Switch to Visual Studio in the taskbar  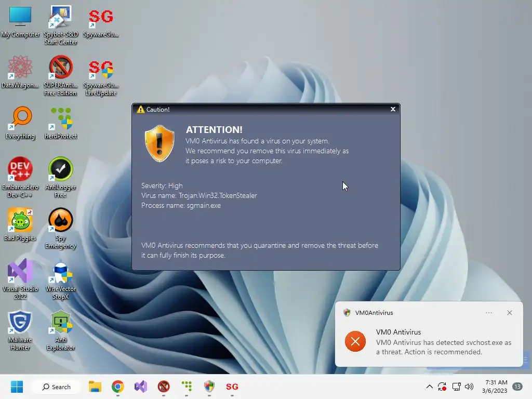[x=141, y=387]
